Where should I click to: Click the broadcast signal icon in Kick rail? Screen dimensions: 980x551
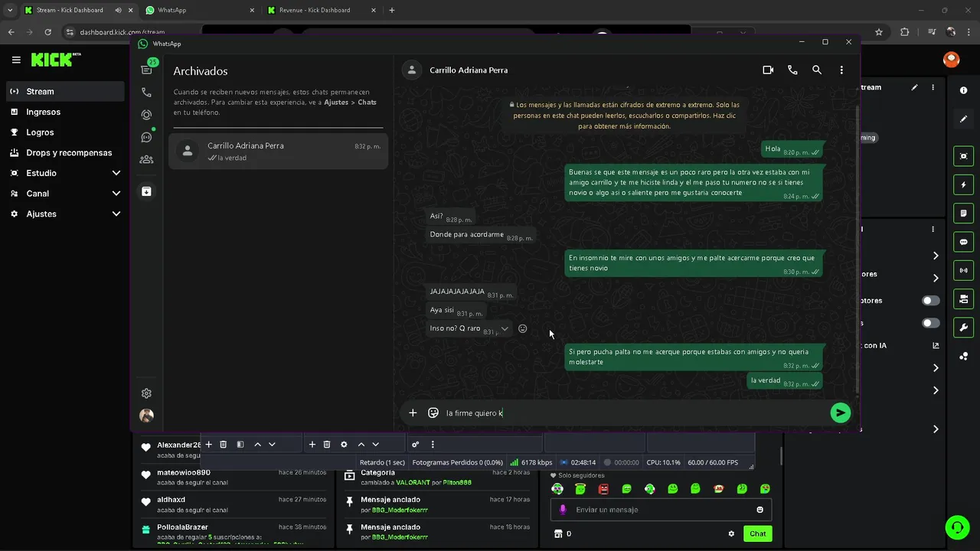(963, 270)
